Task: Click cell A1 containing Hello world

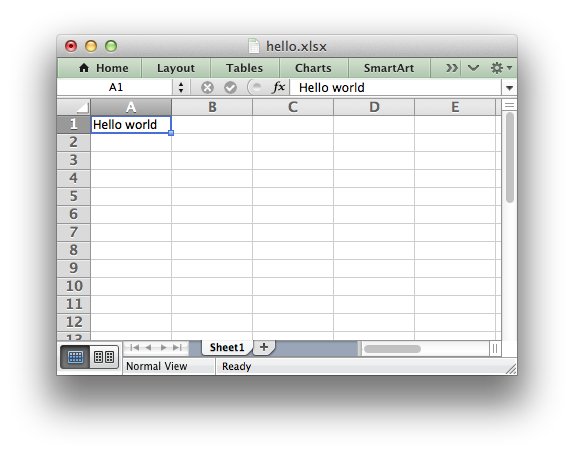Action: [131, 124]
